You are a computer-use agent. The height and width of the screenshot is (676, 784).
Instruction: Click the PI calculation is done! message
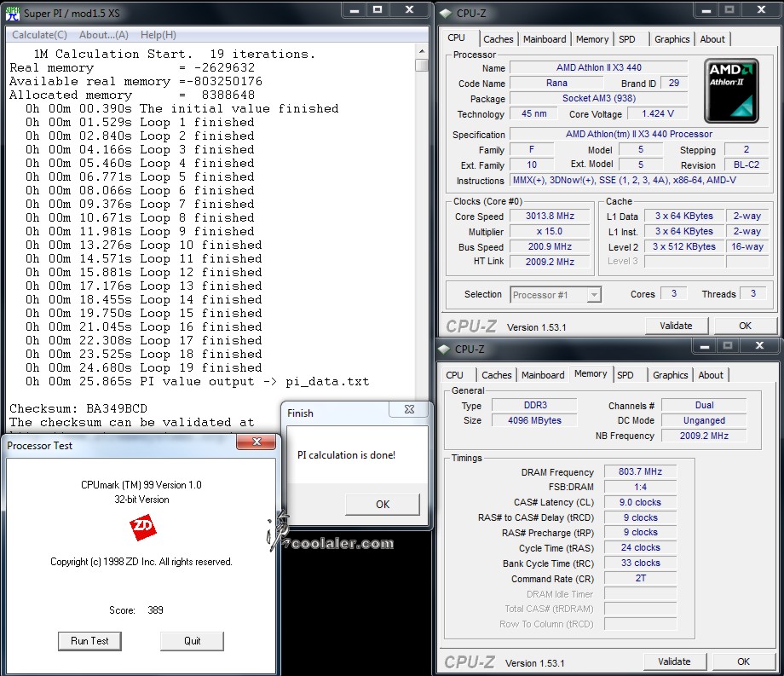[x=347, y=455]
